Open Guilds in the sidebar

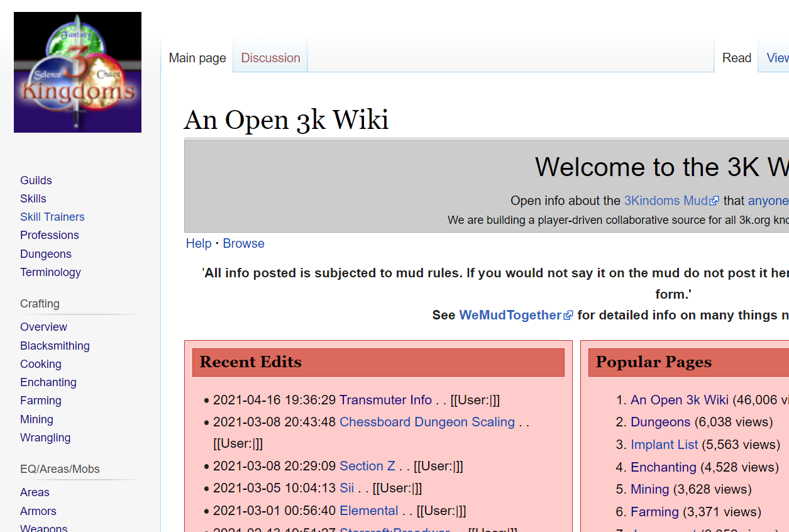click(36, 180)
